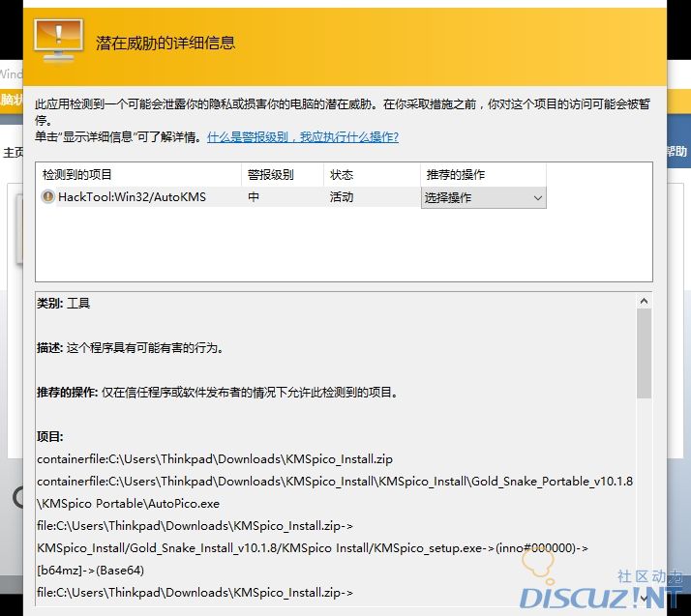Click the warning monitor icon in the header

click(x=58, y=40)
